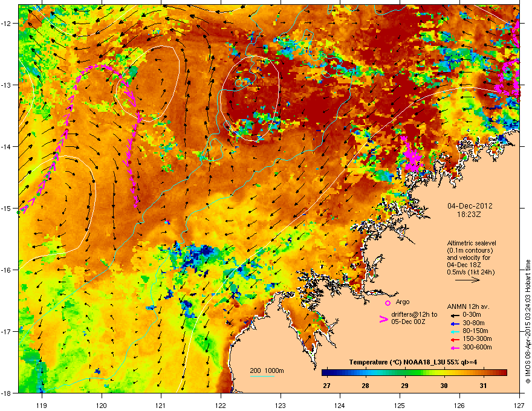
Task: Click the colorbar tick label 28
Action: (365, 386)
